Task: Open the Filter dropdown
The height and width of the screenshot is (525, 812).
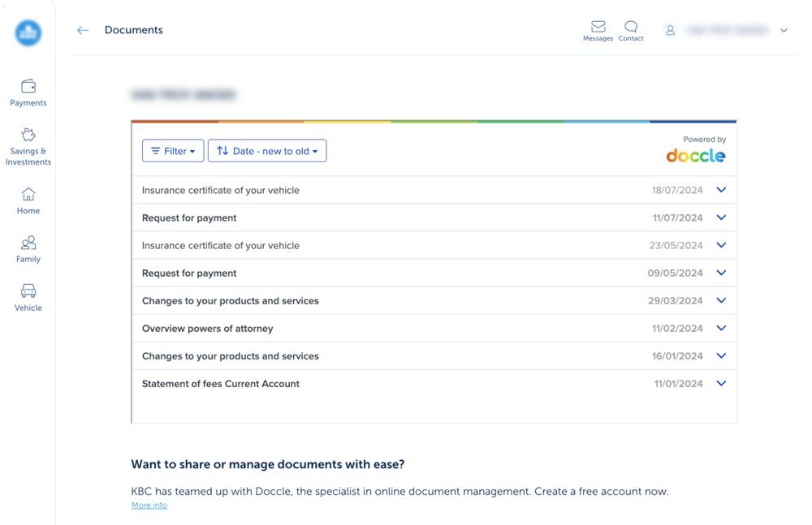Action: click(173, 150)
